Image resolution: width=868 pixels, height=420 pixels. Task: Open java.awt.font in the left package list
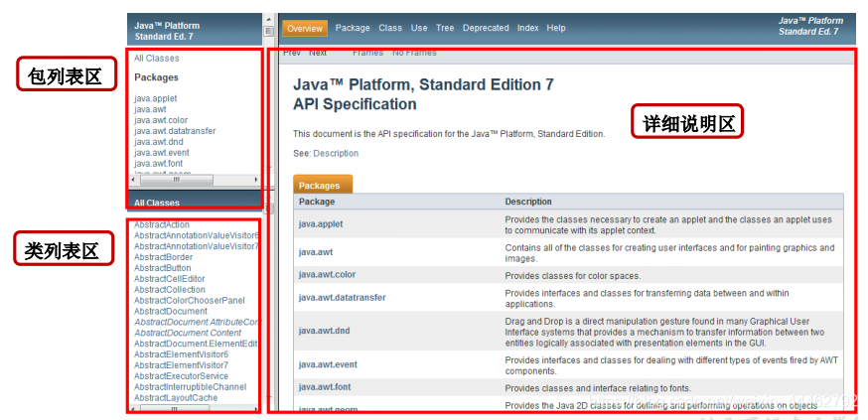158,164
